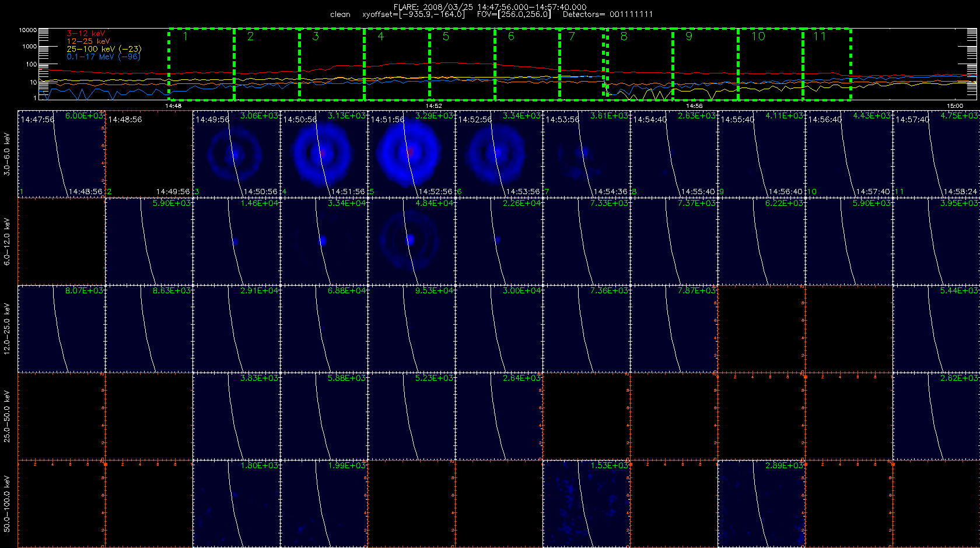Viewport: 980px width, 548px height.
Task: Click the 6.0-12.0 keV row label
Action: point(7,241)
